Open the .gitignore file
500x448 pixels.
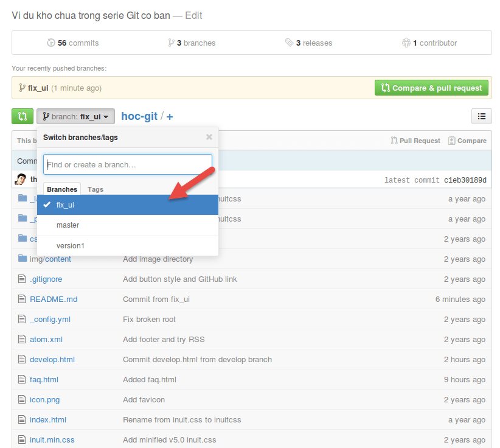[46, 279]
